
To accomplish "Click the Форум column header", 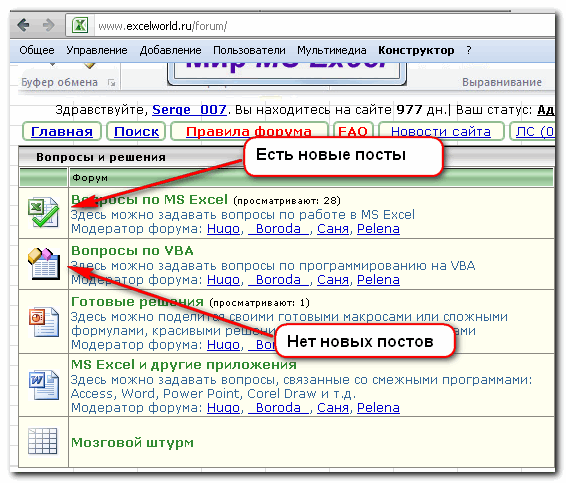I will click(90, 178).
